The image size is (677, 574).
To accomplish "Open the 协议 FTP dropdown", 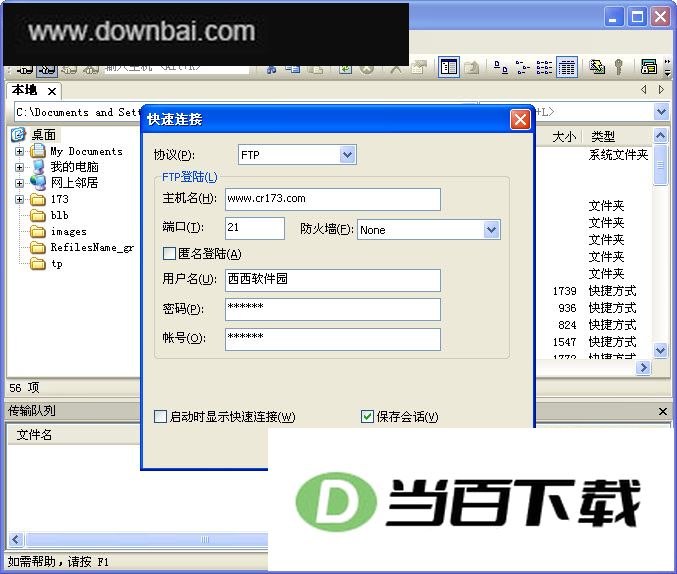I will click(x=348, y=155).
